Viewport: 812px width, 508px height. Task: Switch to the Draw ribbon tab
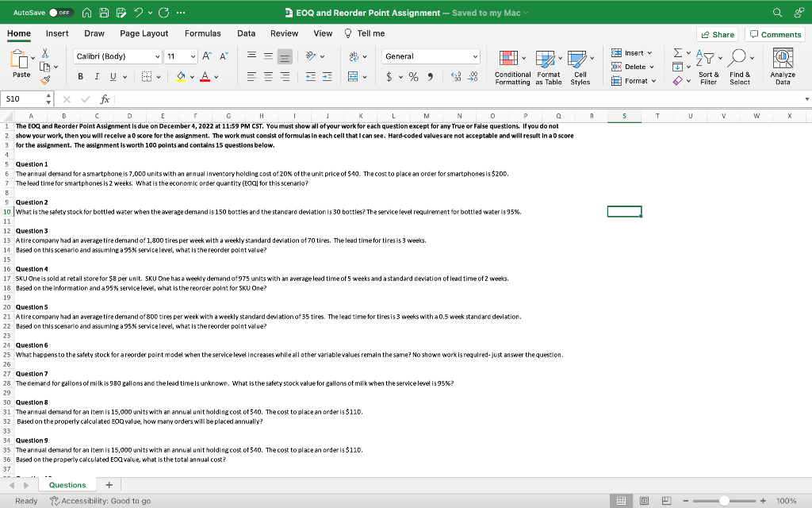(x=94, y=33)
